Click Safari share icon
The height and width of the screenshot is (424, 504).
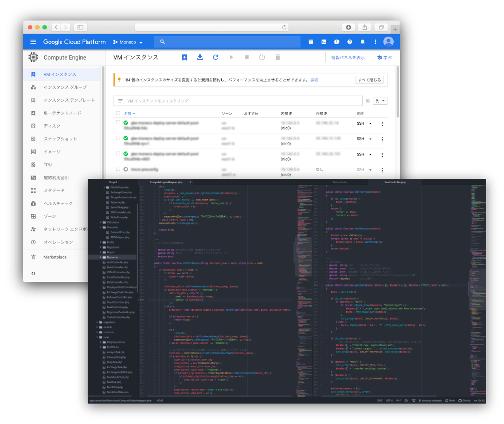[365, 27]
